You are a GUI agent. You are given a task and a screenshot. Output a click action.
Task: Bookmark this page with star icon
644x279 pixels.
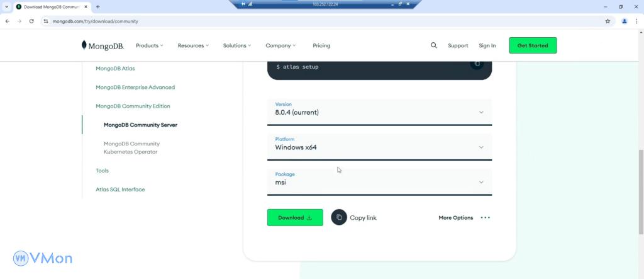[608, 21]
